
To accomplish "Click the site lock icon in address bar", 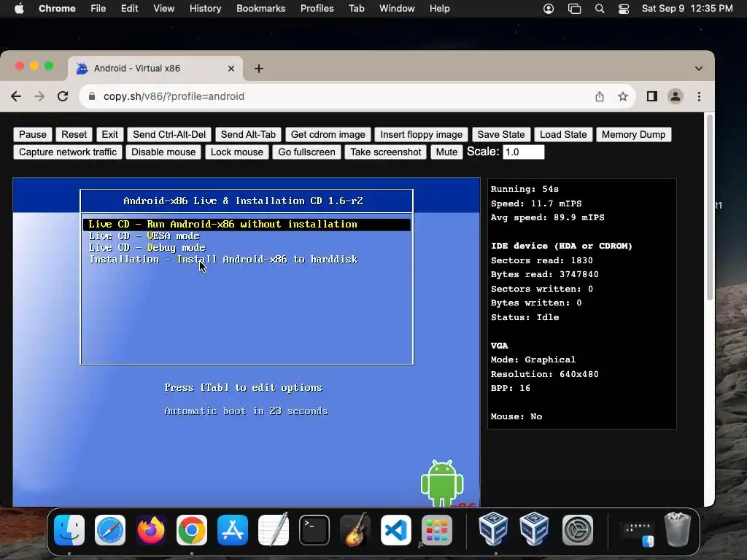I will pyautogui.click(x=92, y=96).
